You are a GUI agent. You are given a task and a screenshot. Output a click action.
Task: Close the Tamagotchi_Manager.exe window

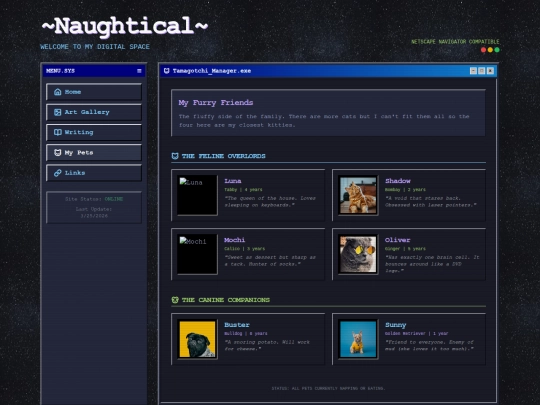point(490,71)
